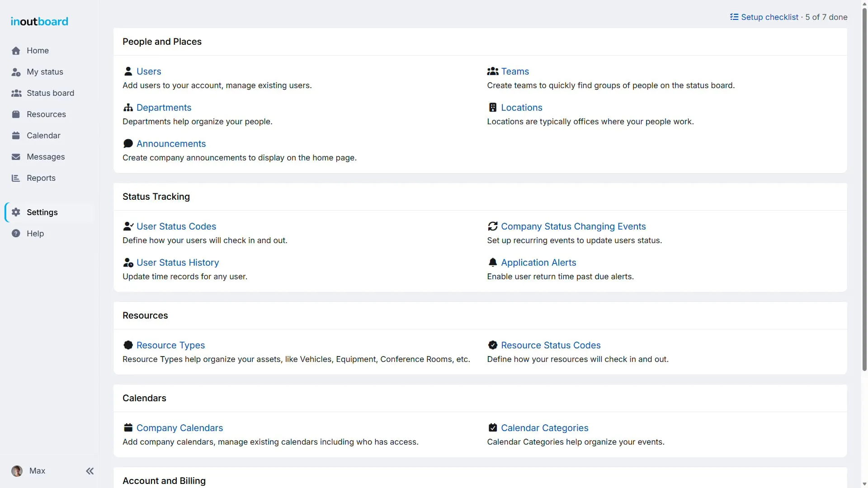
Task: Click the Teams group icon
Action: point(493,71)
